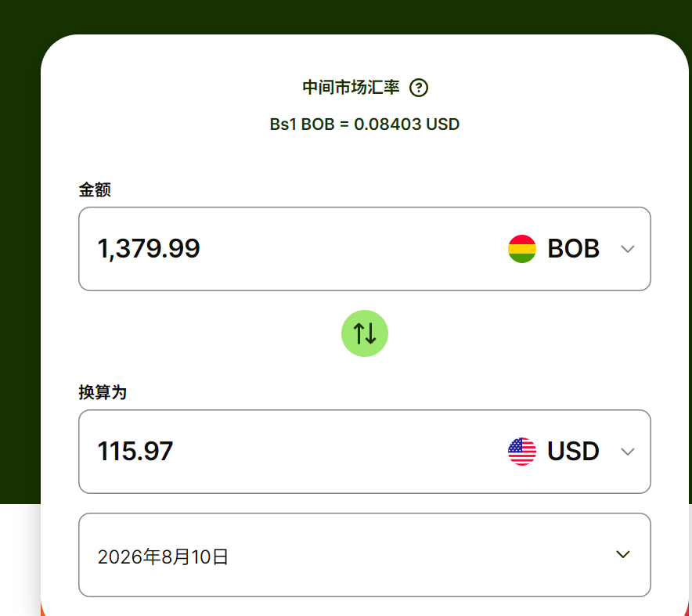The height and width of the screenshot is (616, 692).
Task: Click the 2026年8月10日 date text
Action: 162,557
